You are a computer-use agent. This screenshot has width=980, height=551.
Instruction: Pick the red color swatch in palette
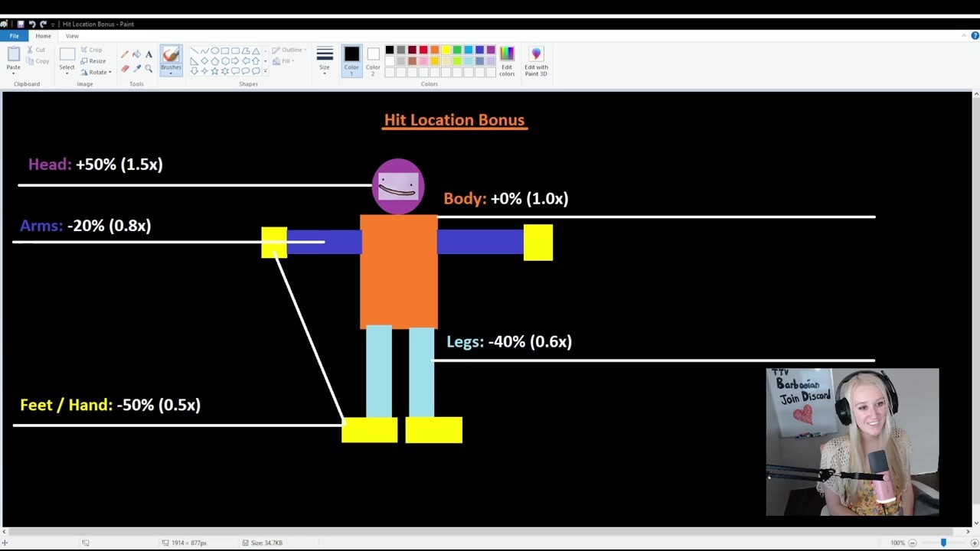423,51
